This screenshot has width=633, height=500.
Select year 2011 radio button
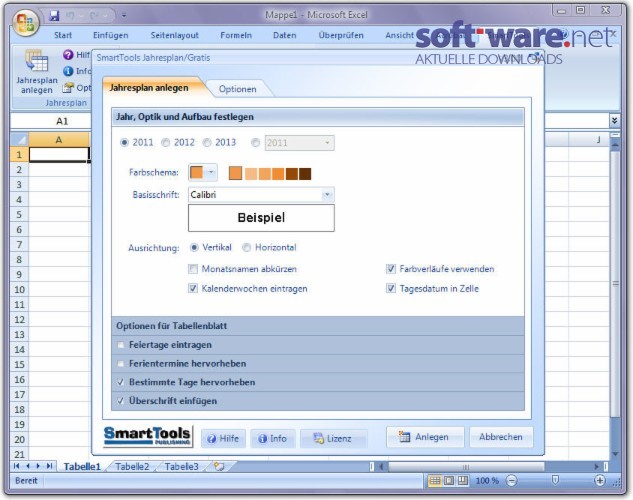tap(124, 142)
